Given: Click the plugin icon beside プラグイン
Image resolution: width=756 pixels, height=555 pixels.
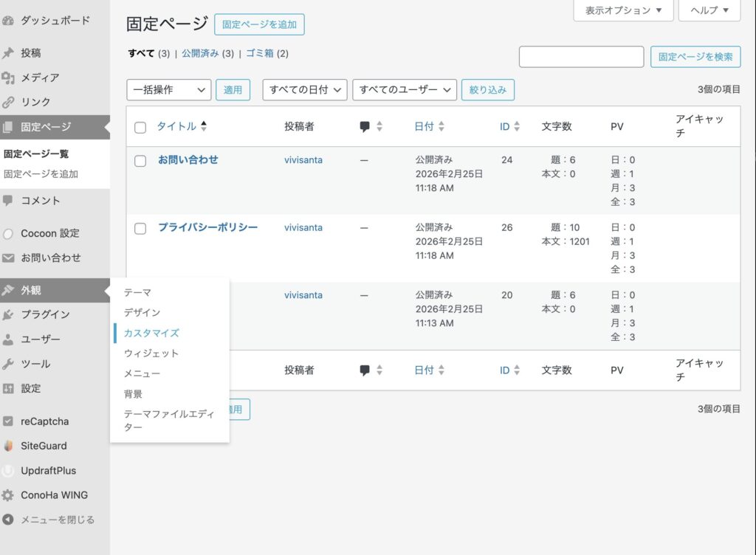Looking at the screenshot, I should click(9, 314).
